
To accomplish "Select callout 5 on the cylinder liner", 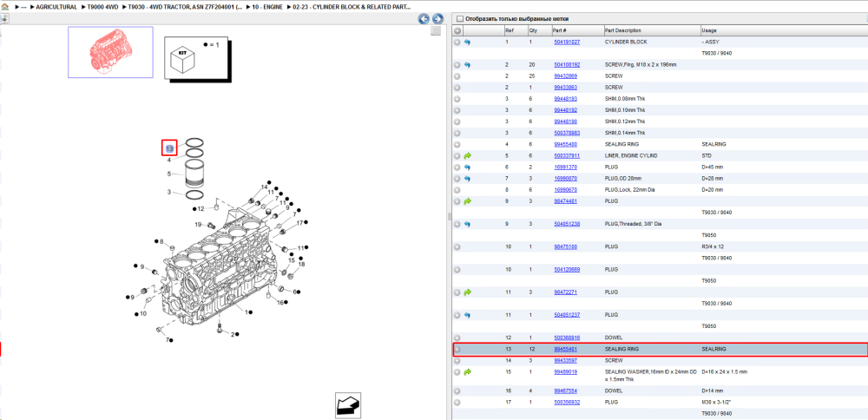I will 169,174.
